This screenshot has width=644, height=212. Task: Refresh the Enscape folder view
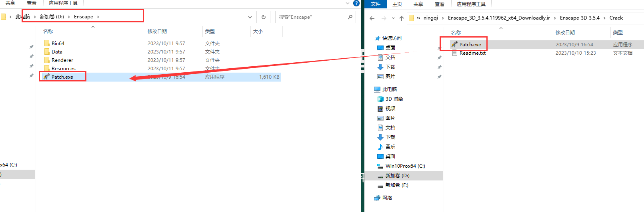(x=263, y=17)
